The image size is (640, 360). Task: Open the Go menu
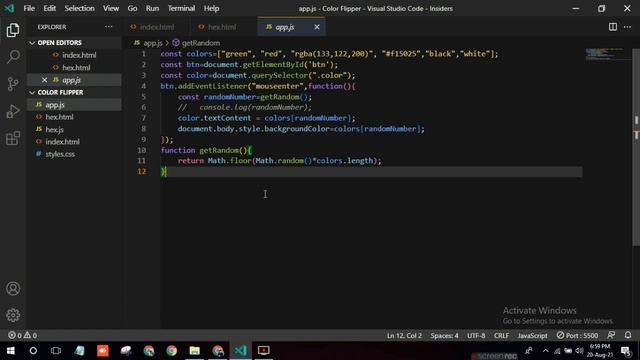click(x=132, y=8)
